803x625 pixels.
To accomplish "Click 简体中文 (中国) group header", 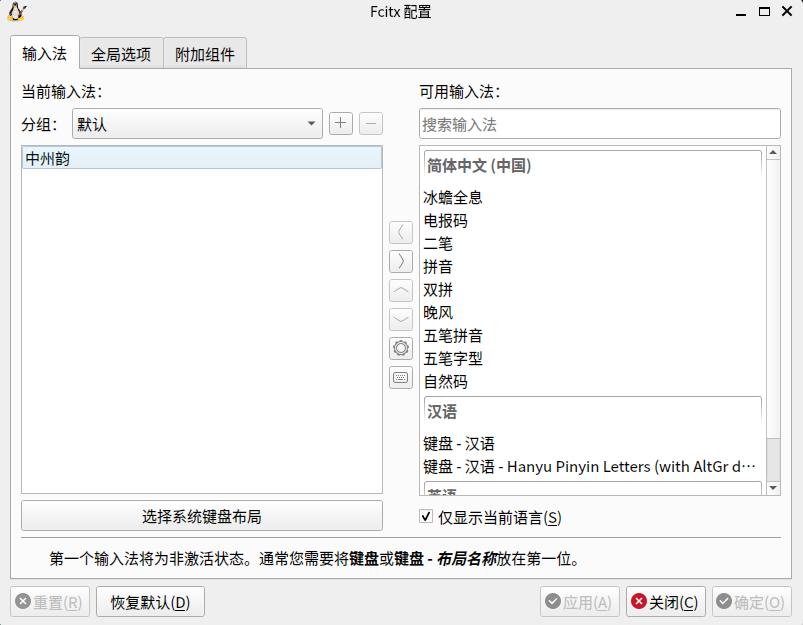I will click(x=593, y=165).
